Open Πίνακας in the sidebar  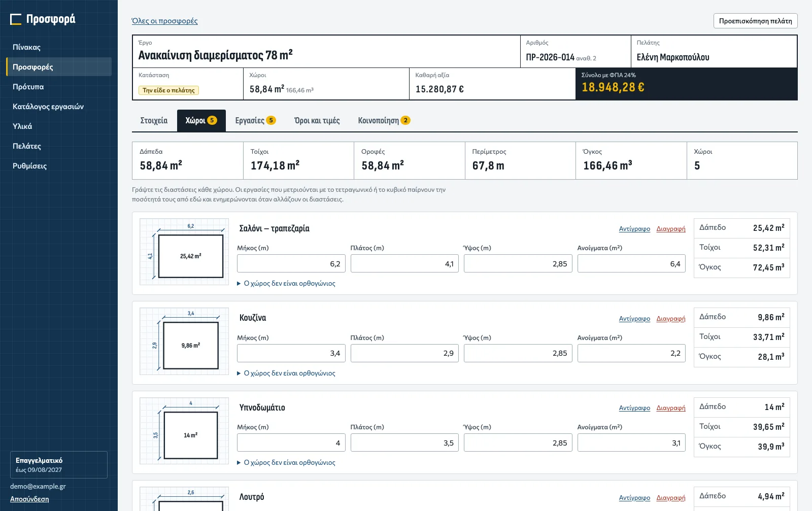[x=59, y=47]
